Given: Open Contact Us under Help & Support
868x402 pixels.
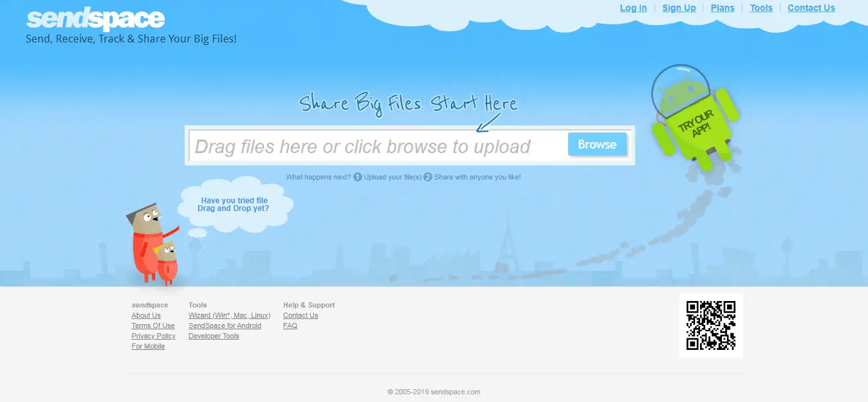Looking at the screenshot, I should click(300, 315).
